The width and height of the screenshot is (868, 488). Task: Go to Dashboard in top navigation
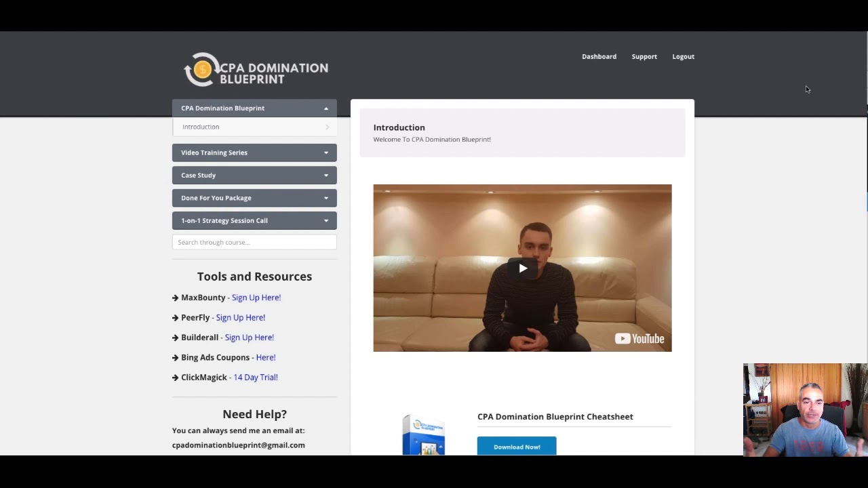tap(599, 57)
